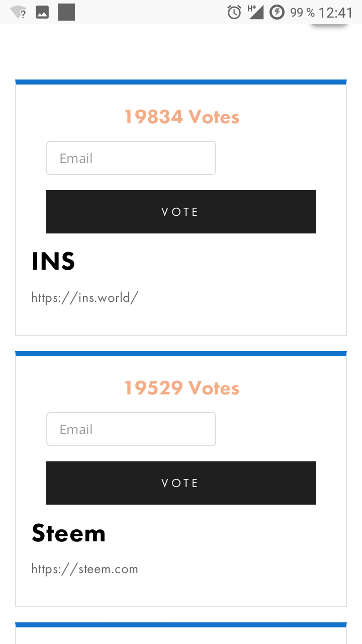
Task: Tap the partially visible third card
Action: [x=181, y=633]
